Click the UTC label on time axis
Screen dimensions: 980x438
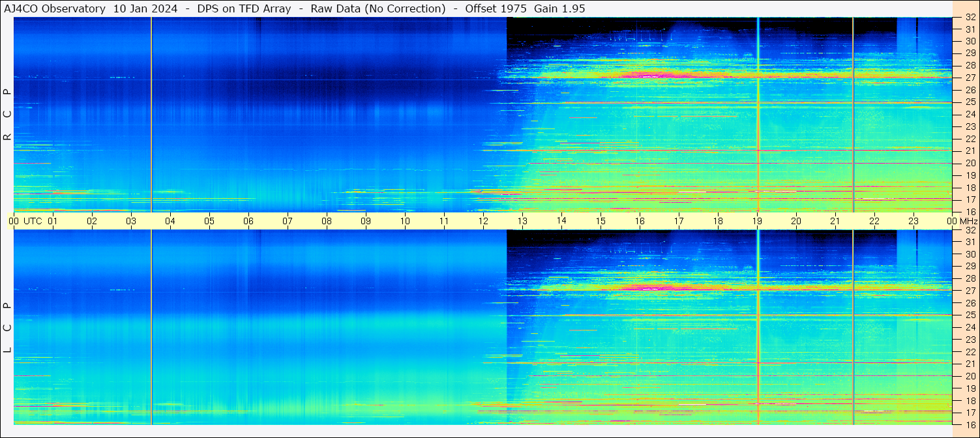[x=33, y=221]
